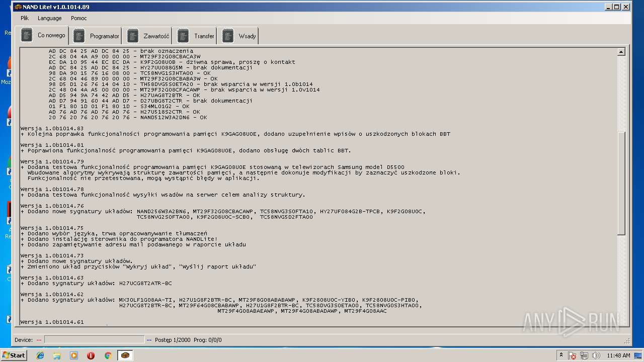Click the chip icon on Zawartość tab
The height and width of the screenshot is (362, 644).
[132, 36]
